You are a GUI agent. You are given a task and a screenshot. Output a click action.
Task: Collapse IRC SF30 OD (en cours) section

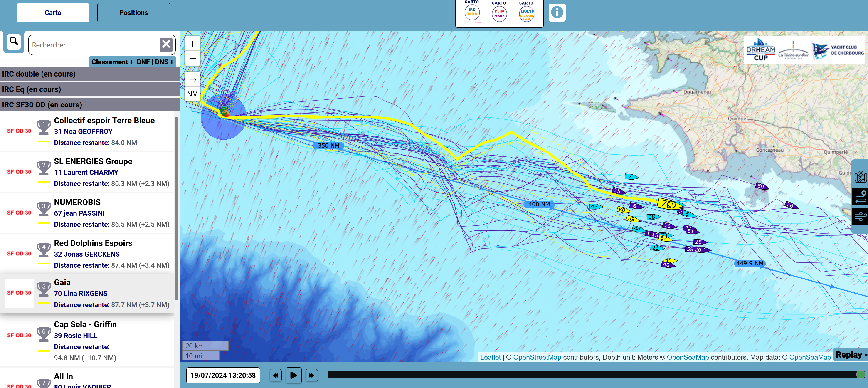tap(90, 104)
